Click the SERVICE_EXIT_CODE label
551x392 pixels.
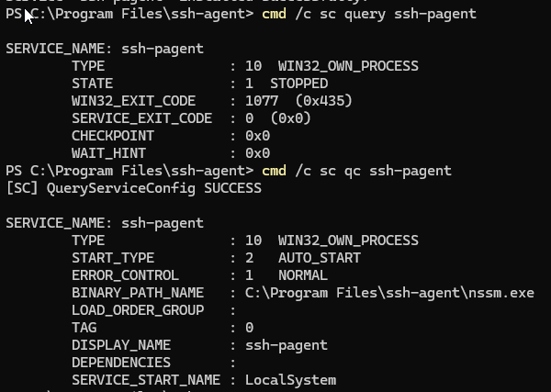[141, 118]
